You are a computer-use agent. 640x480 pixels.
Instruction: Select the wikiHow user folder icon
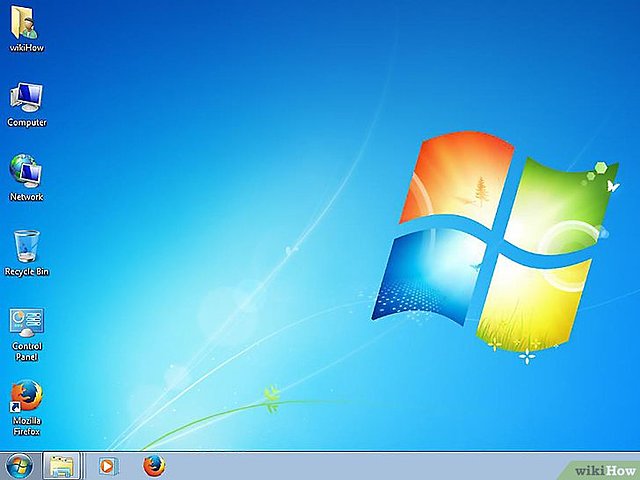[x=24, y=22]
